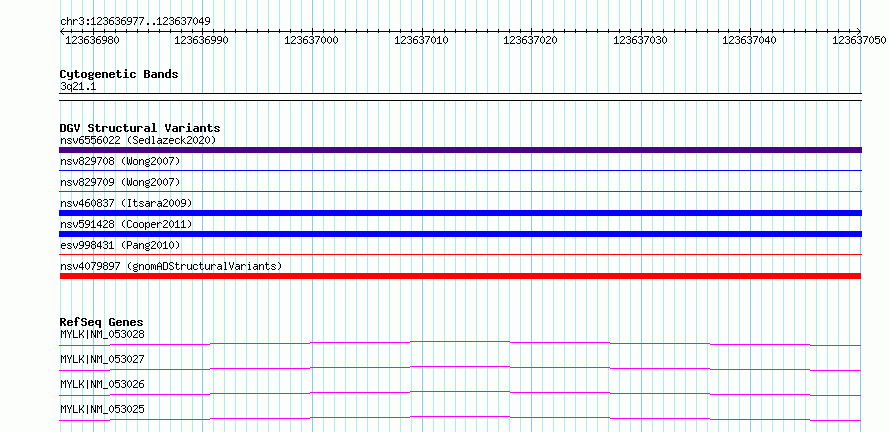Click the thin red esv998431 variant line

[460, 254]
